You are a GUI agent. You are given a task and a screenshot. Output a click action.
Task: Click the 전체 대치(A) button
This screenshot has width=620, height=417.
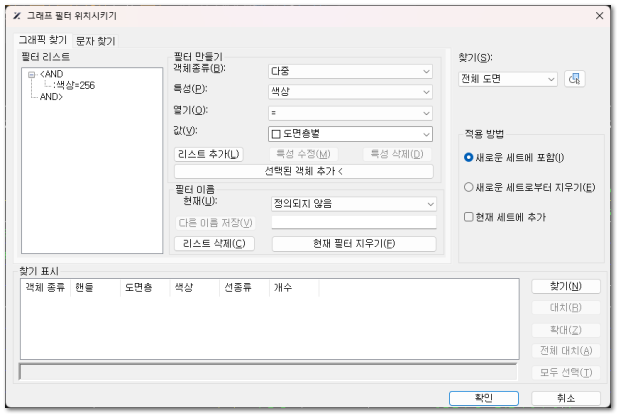click(566, 351)
